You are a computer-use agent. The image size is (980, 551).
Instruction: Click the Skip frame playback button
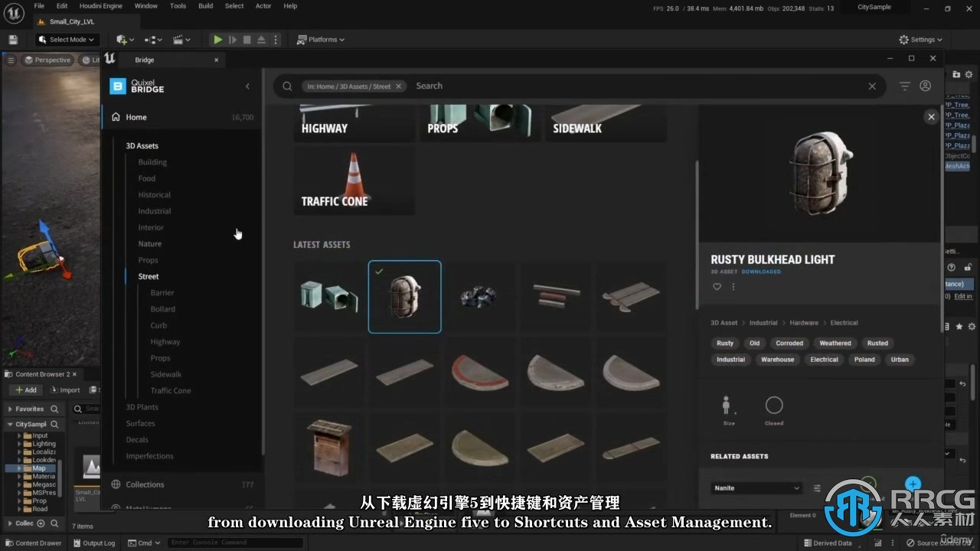(233, 40)
